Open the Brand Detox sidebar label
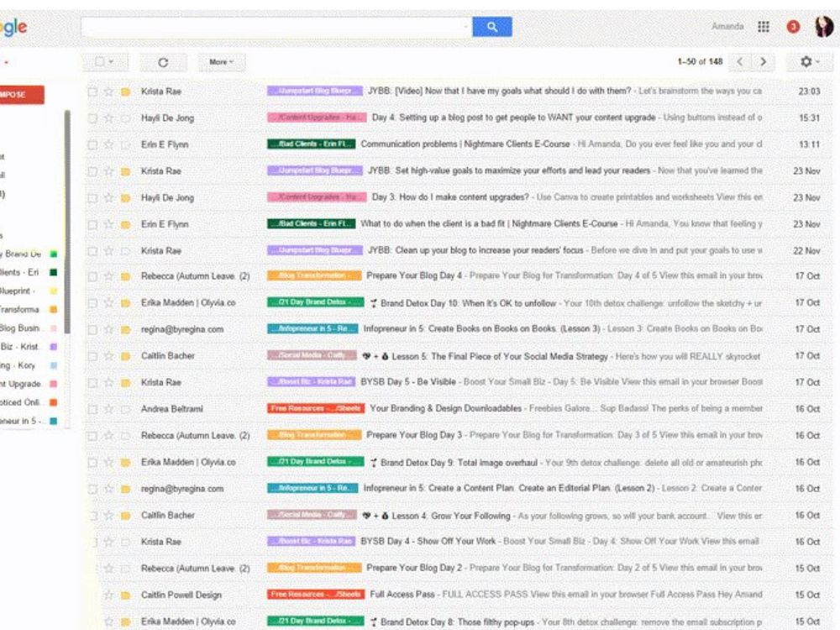The height and width of the screenshot is (630, 840). 21,254
